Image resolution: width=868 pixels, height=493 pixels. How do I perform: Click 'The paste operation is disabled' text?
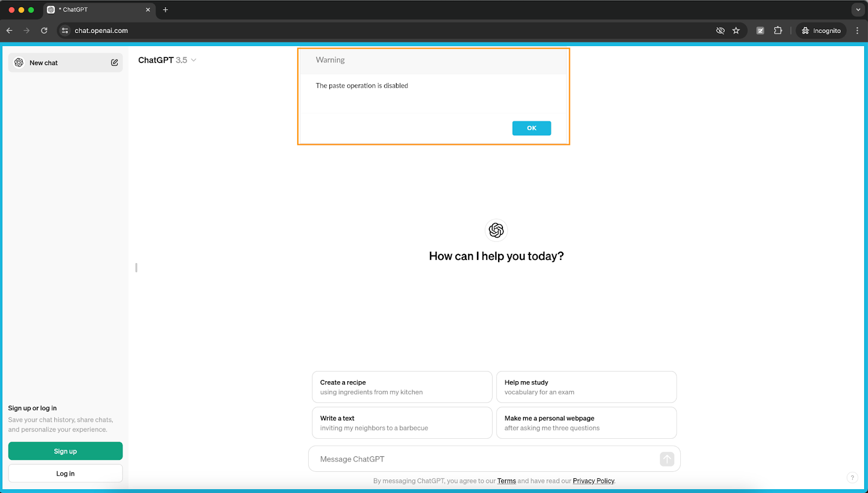coord(362,86)
